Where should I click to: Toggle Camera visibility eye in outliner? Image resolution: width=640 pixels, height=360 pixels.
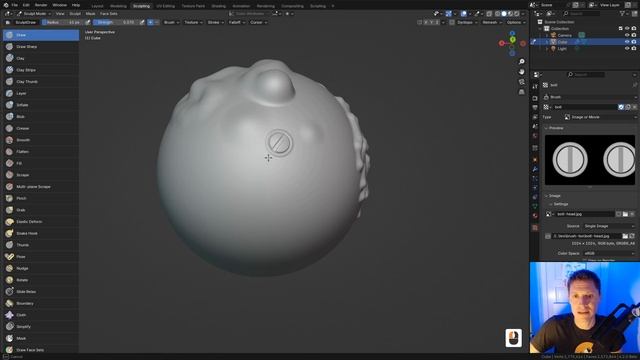627,35
